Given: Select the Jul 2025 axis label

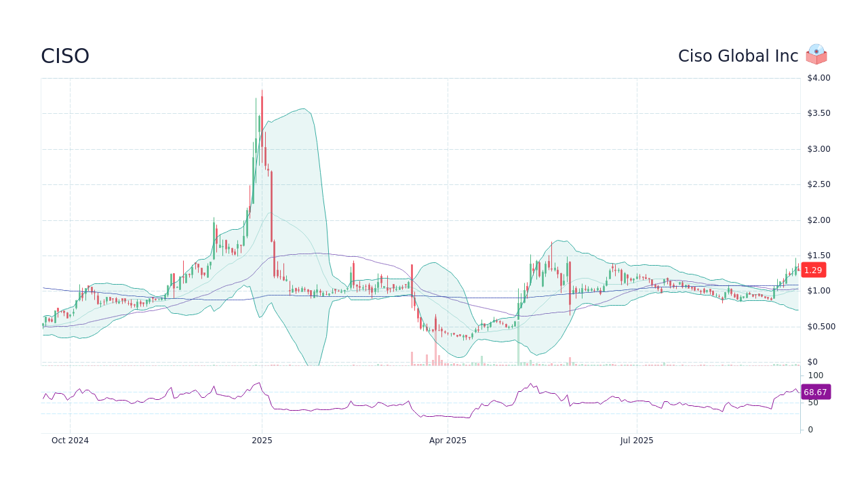Looking at the screenshot, I should click(x=636, y=440).
